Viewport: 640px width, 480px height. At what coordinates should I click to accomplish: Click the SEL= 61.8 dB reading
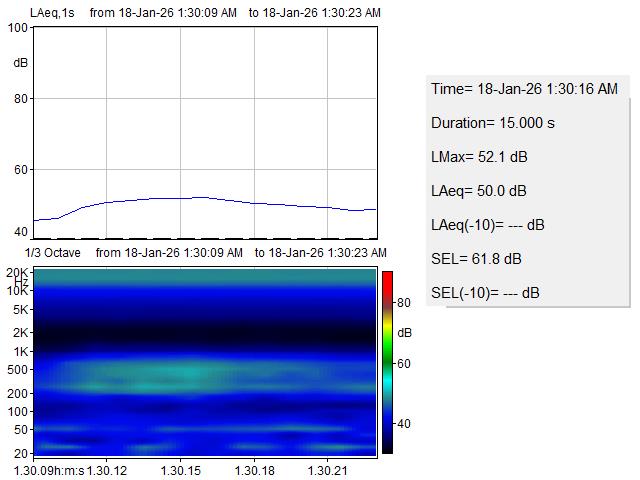coord(476,259)
